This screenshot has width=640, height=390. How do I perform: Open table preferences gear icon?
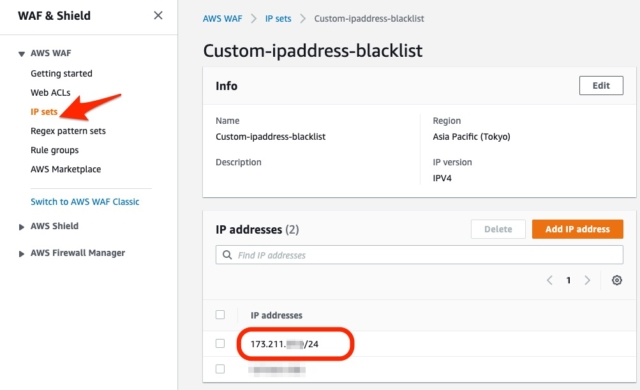[617, 280]
